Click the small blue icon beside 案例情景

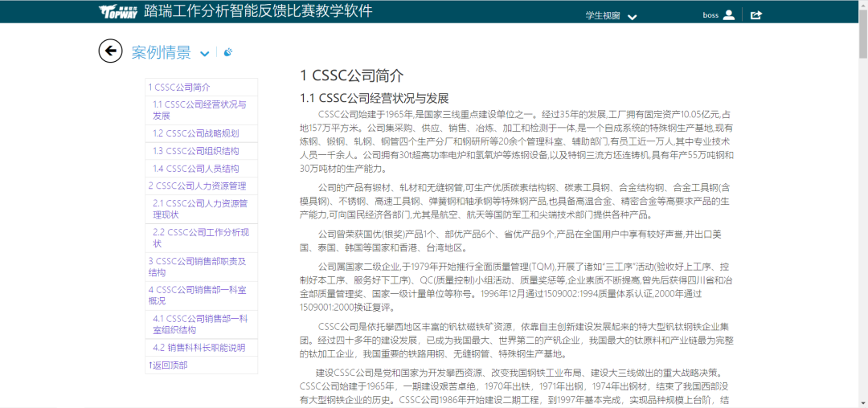[228, 52]
